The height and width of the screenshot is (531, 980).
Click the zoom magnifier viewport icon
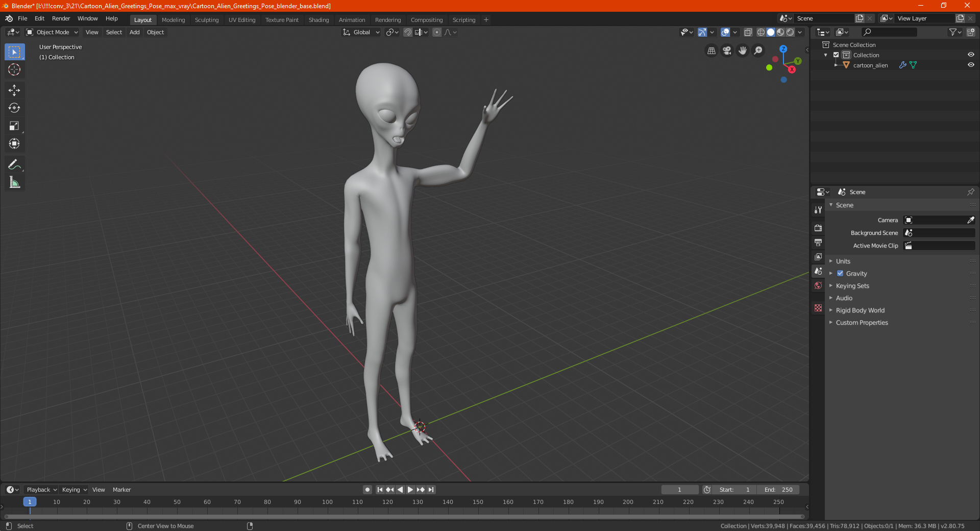tap(758, 51)
